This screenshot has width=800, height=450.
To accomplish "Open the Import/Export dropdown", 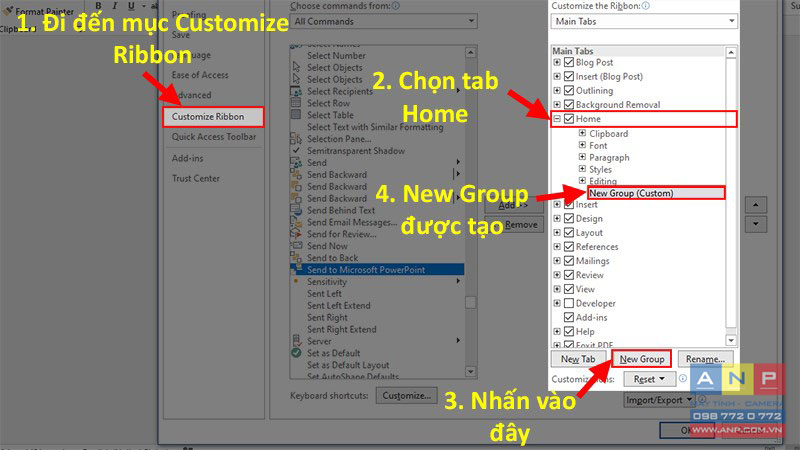I will point(659,400).
